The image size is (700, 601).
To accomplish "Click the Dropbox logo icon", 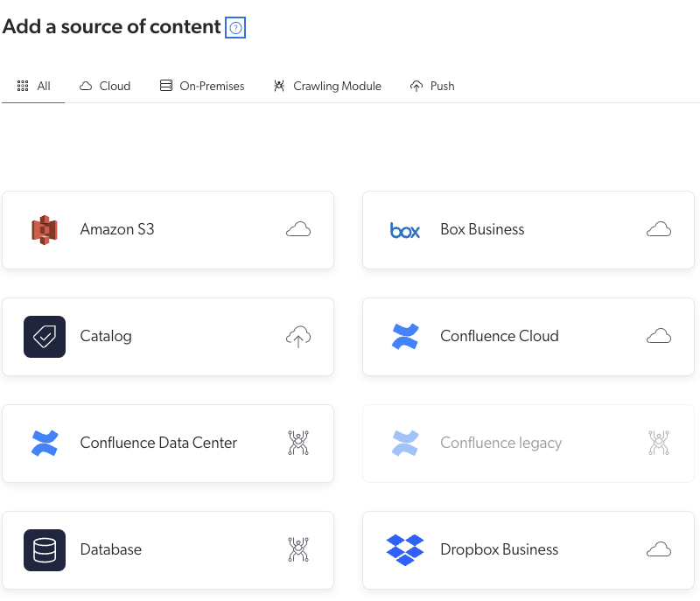I will (405, 550).
